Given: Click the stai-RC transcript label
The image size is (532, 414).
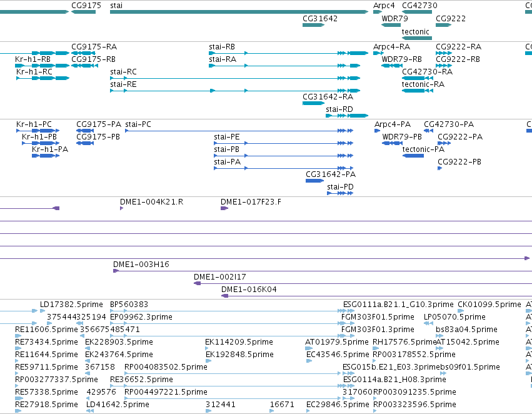Looking at the screenshot, I should (123, 72).
